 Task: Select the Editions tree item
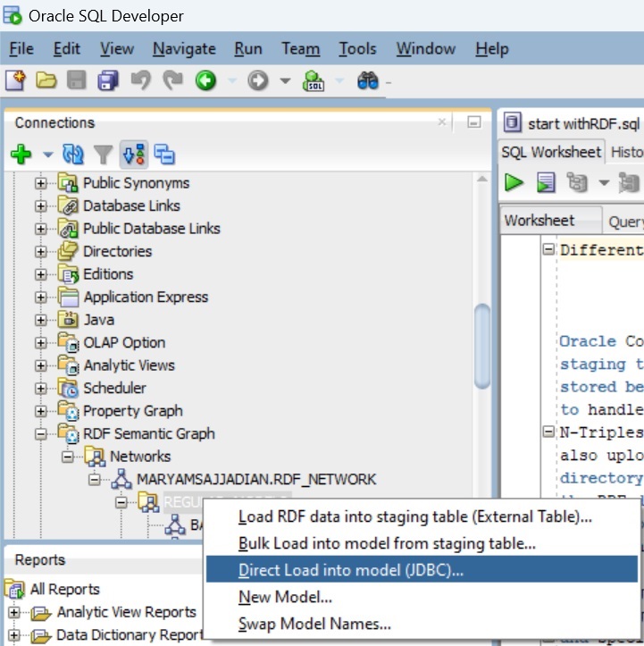tap(108, 274)
